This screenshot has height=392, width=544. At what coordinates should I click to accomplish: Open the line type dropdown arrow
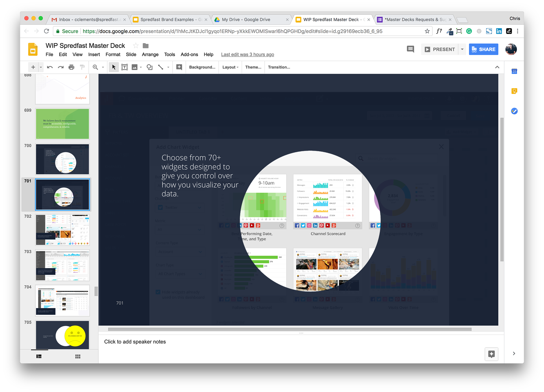[x=168, y=67]
